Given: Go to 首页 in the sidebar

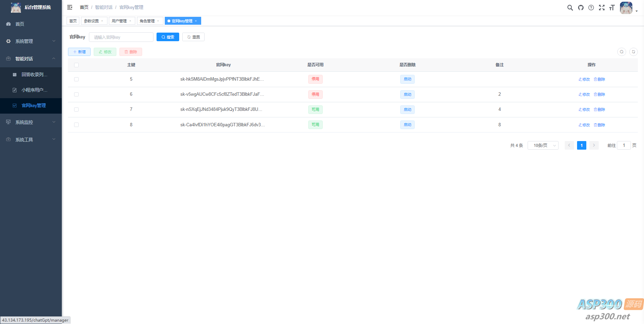Looking at the screenshot, I should pyautogui.click(x=31, y=24).
